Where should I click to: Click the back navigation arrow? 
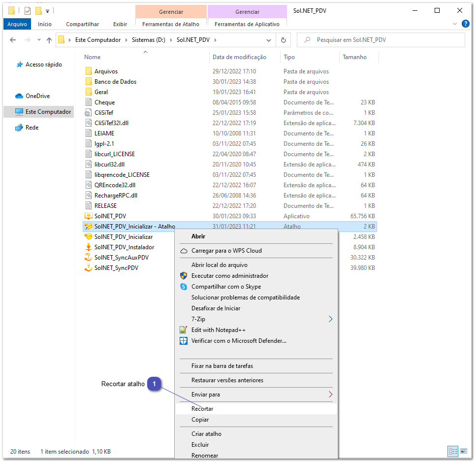pyautogui.click(x=13, y=40)
